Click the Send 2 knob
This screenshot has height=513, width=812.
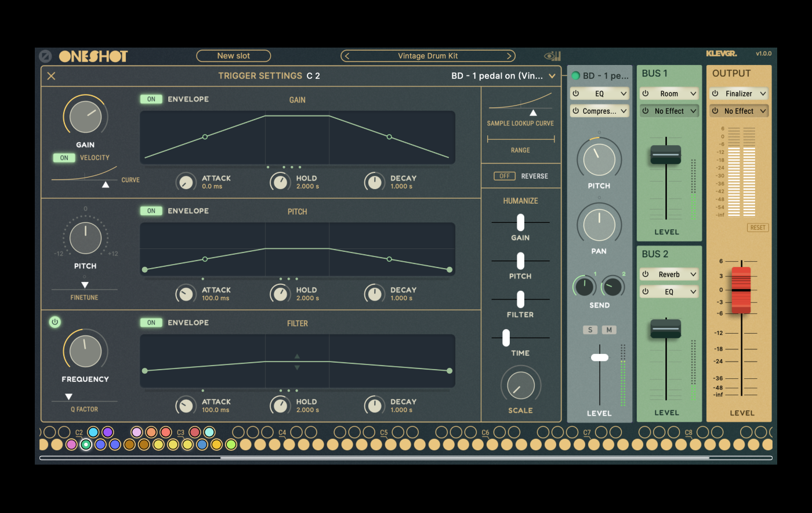click(x=613, y=286)
